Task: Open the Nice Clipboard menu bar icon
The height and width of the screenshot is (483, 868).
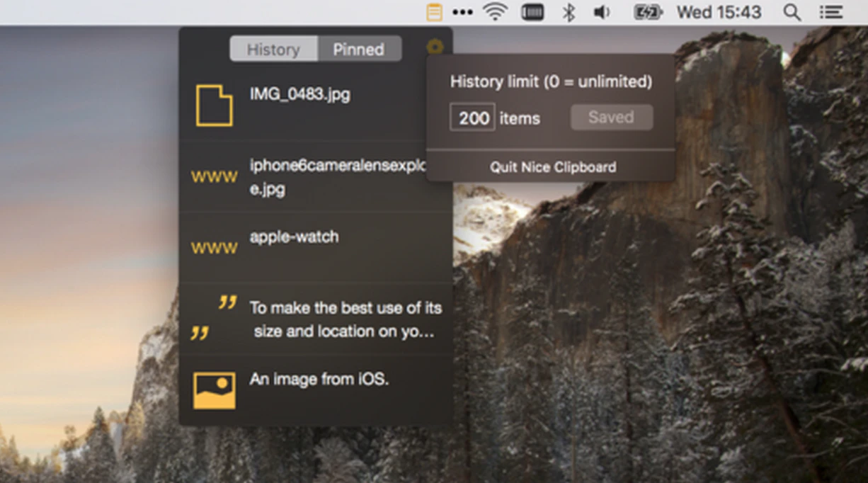Action: click(435, 12)
